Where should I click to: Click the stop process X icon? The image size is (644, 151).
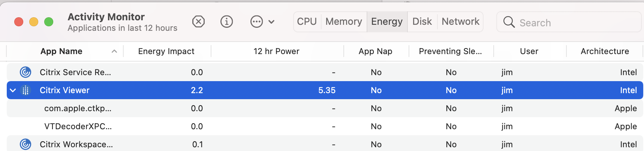(x=198, y=22)
